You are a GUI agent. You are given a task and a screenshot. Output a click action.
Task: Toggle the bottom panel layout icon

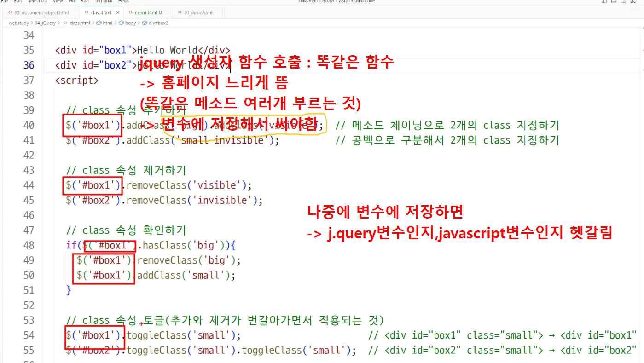click(613, 1)
